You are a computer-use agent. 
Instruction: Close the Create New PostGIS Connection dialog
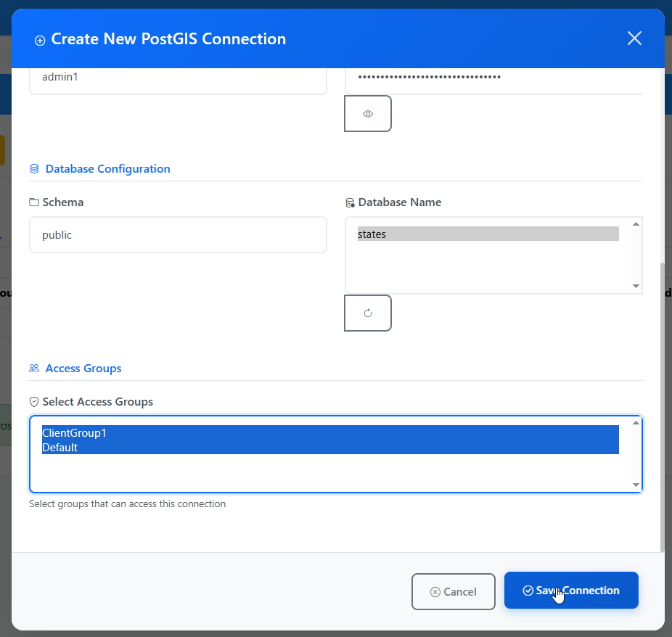point(634,38)
